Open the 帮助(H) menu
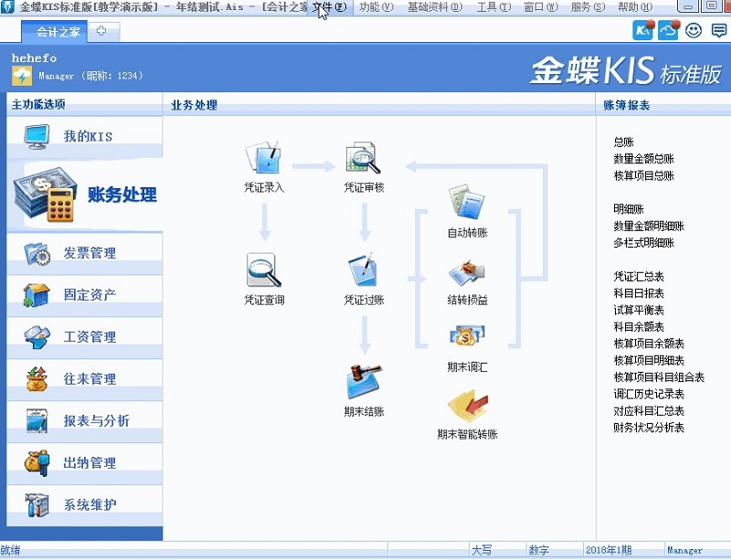731x560 pixels. pyautogui.click(x=634, y=7)
